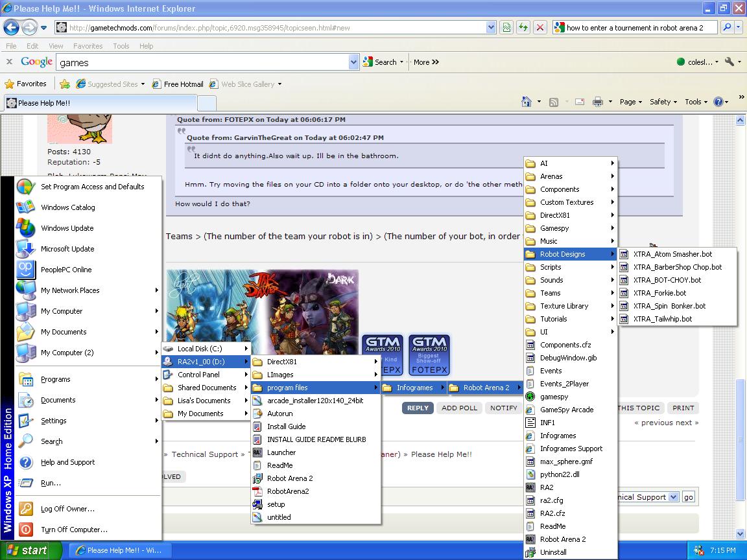Click the go button next to forum jump
747x560 pixels.
point(689,497)
